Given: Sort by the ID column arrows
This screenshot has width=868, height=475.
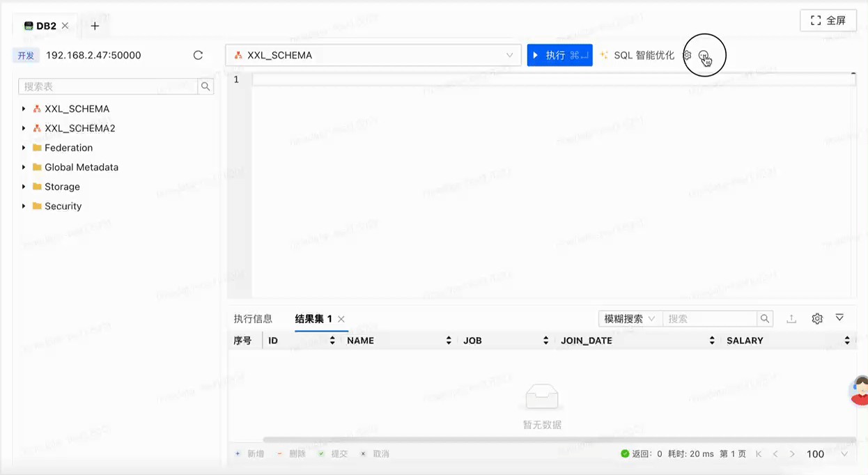Looking at the screenshot, I should tap(332, 341).
